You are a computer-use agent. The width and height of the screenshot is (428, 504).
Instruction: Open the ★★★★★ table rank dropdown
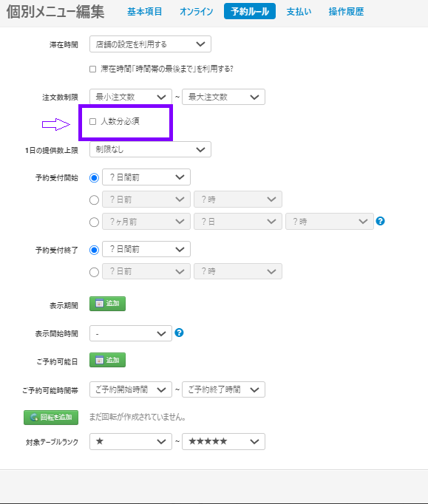click(x=223, y=441)
